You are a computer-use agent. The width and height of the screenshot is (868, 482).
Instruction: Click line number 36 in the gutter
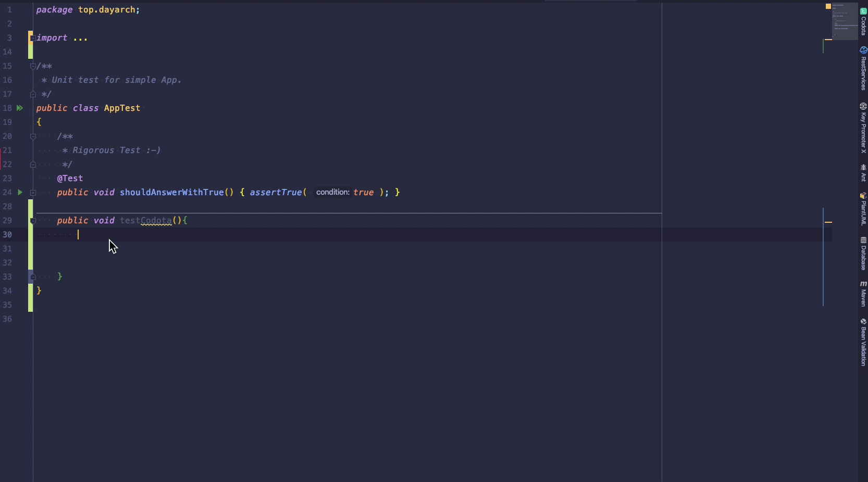7,319
